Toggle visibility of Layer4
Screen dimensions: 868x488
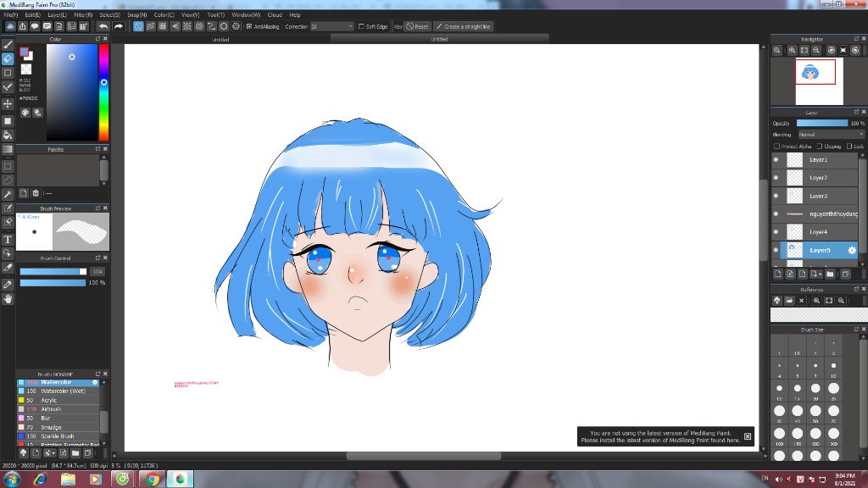776,232
